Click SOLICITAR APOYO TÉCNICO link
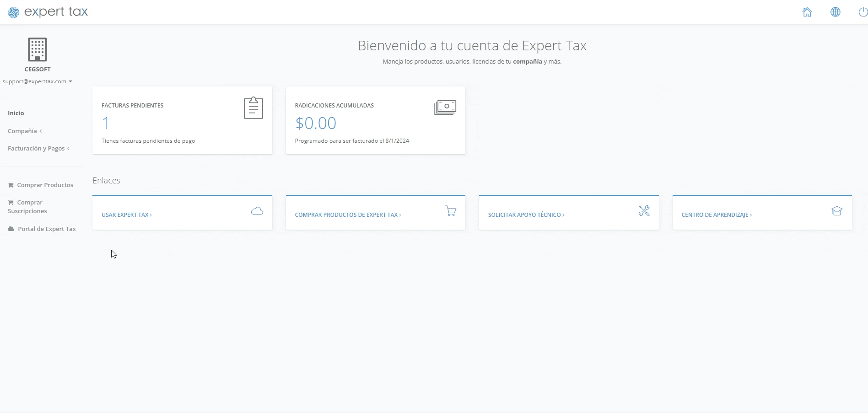 (526, 215)
